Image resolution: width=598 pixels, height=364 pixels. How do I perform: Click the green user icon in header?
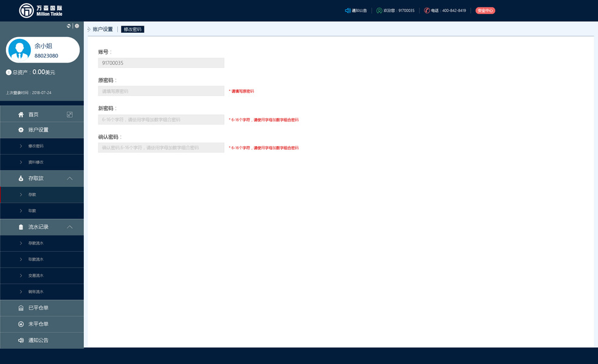point(379,11)
